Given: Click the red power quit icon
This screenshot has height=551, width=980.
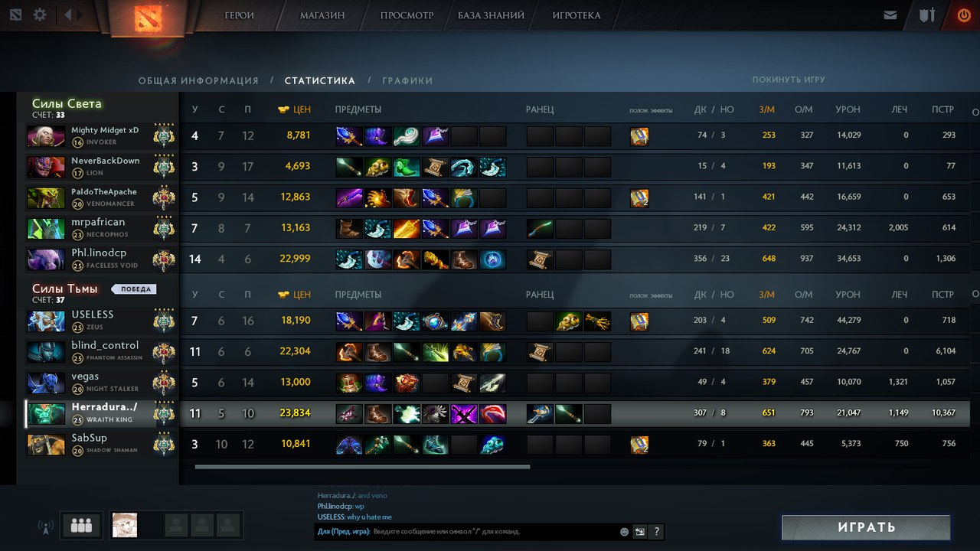Looking at the screenshot, I should click(x=964, y=15).
